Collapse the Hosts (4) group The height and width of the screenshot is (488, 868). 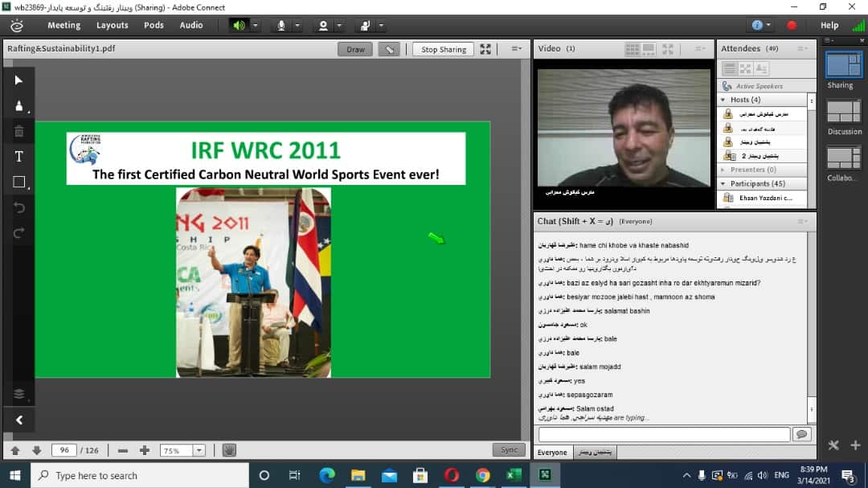click(x=723, y=100)
